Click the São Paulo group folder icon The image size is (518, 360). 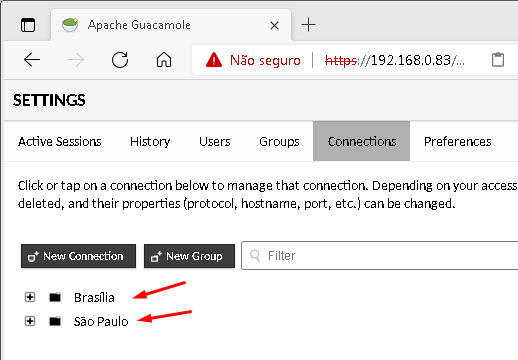[x=55, y=321]
